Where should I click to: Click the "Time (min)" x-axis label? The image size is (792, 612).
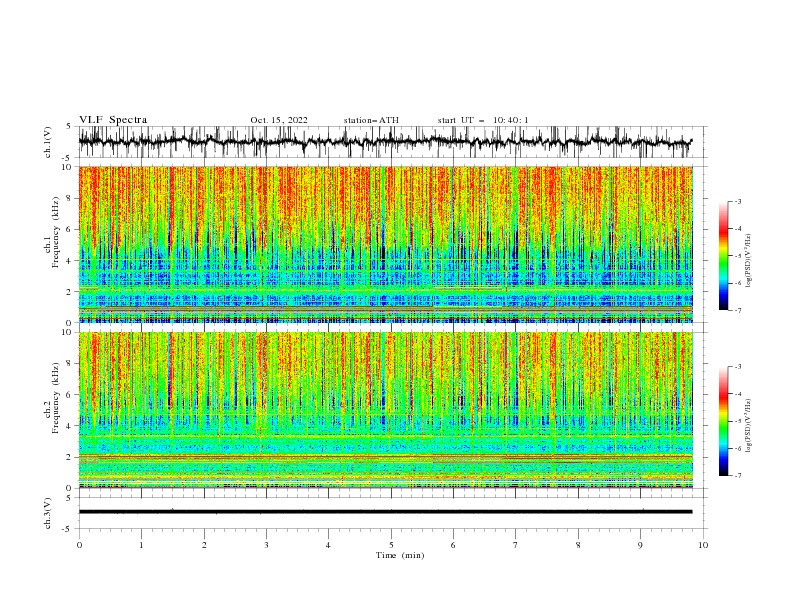(x=400, y=555)
